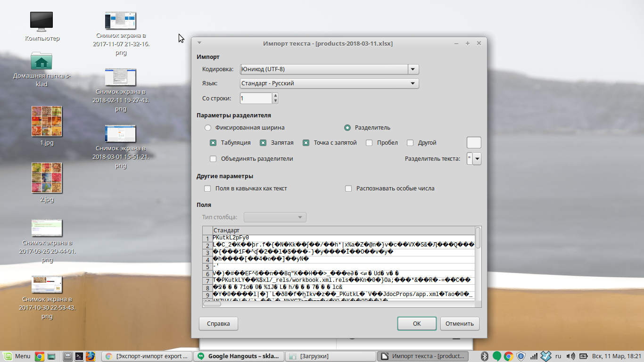Switch to the Экспорт-импорт Chrome taskbar window
644x362 pixels.
click(148, 356)
